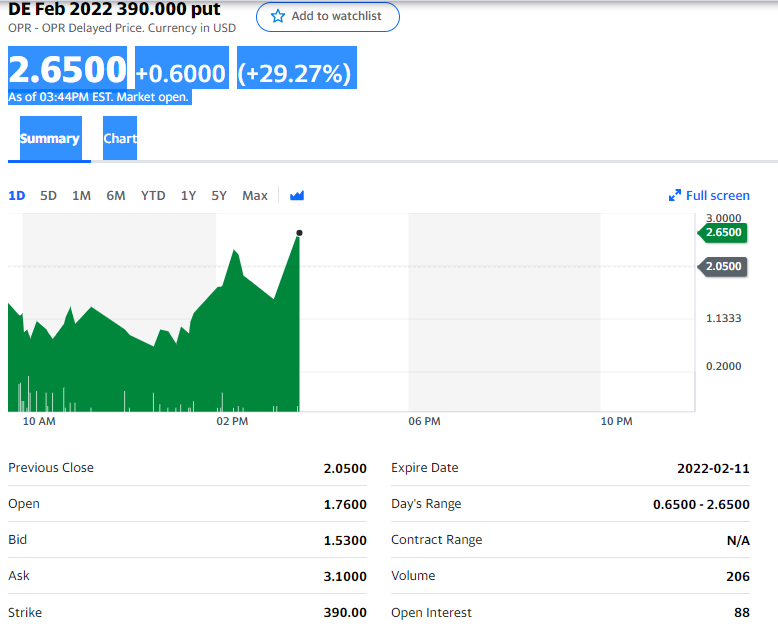Click the Open value 1.7600
This screenshot has width=778, height=632.
345,505
